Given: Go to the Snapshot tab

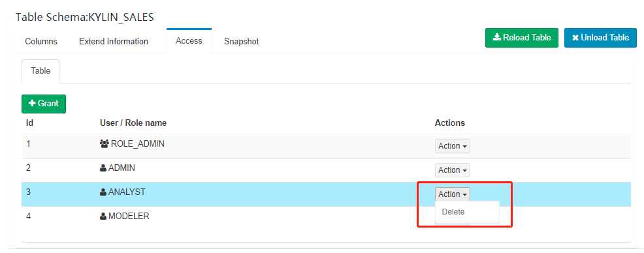Looking at the screenshot, I should coord(242,42).
